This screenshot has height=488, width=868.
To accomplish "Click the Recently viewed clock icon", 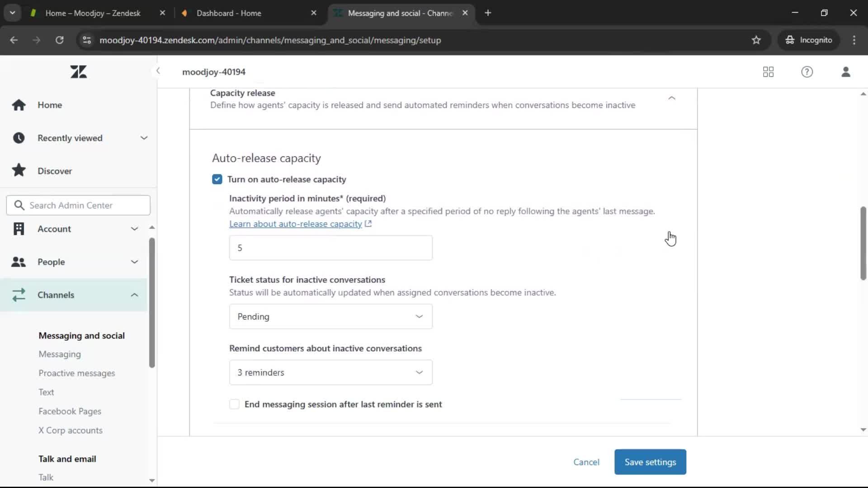I will coord(19,138).
